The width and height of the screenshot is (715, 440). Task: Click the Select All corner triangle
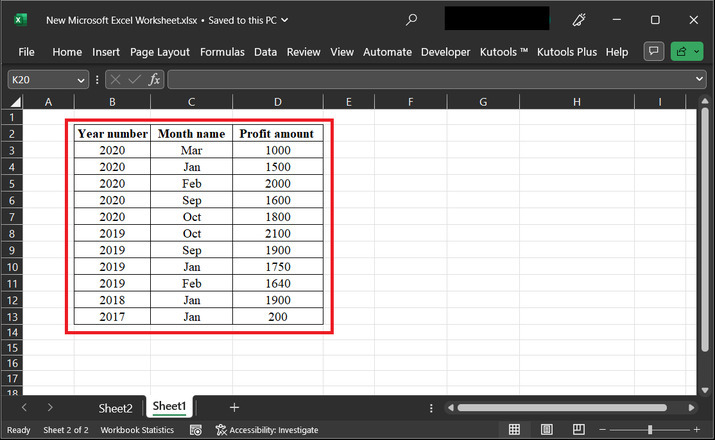click(x=16, y=102)
